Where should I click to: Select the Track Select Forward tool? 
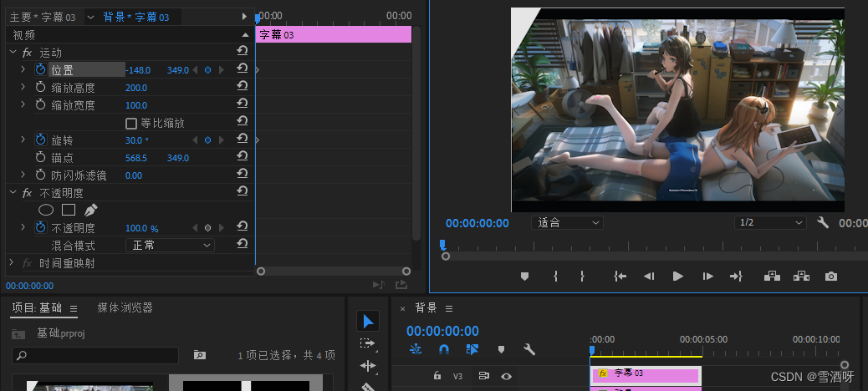(x=368, y=343)
